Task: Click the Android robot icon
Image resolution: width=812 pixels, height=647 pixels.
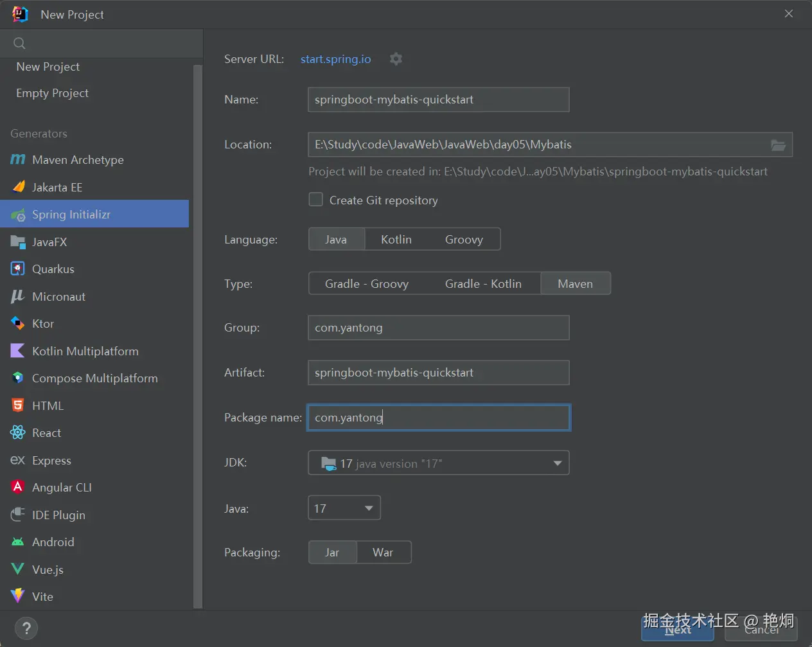Action: pyautogui.click(x=18, y=542)
